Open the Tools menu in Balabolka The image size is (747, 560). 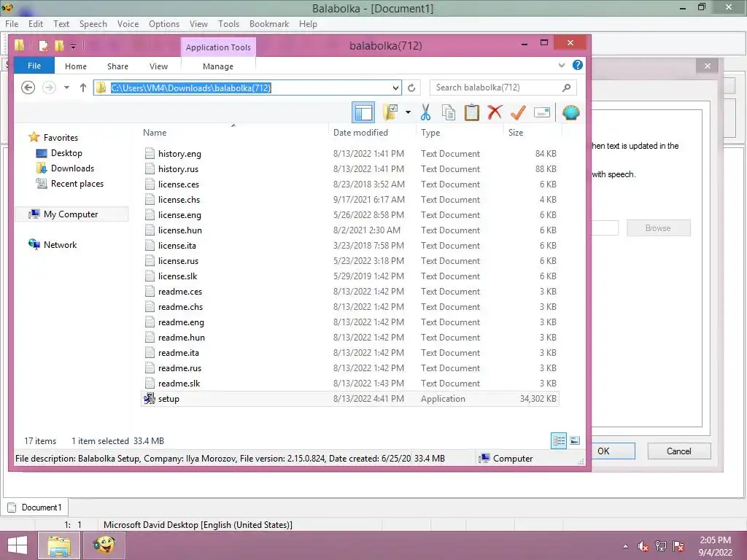(228, 24)
